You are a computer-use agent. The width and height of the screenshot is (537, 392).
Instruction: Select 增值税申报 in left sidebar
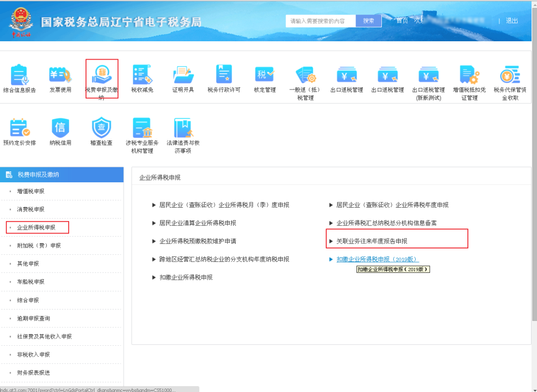(x=31, y=191)
